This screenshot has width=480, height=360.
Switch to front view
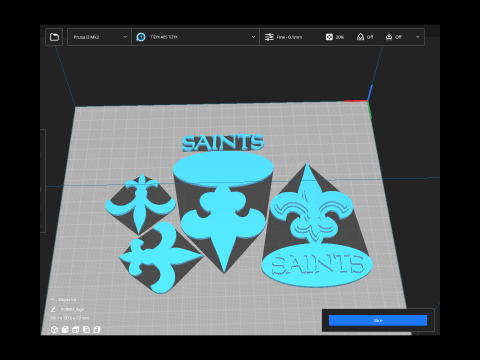click(x=65, y=330)
